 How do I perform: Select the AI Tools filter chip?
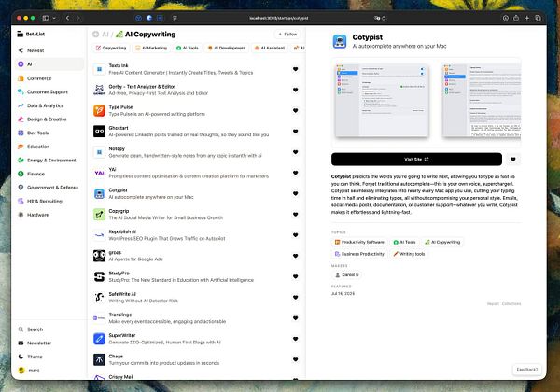[188, 48]
